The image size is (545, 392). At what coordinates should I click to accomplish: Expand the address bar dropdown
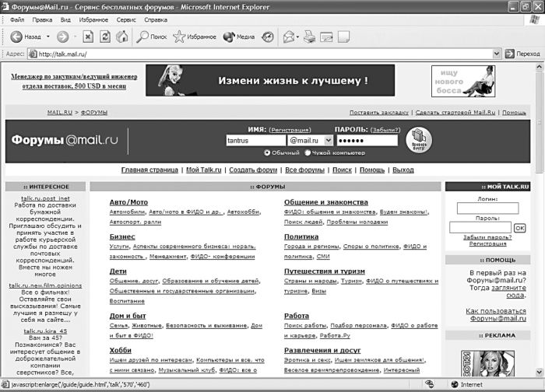[x=497, y=54]
